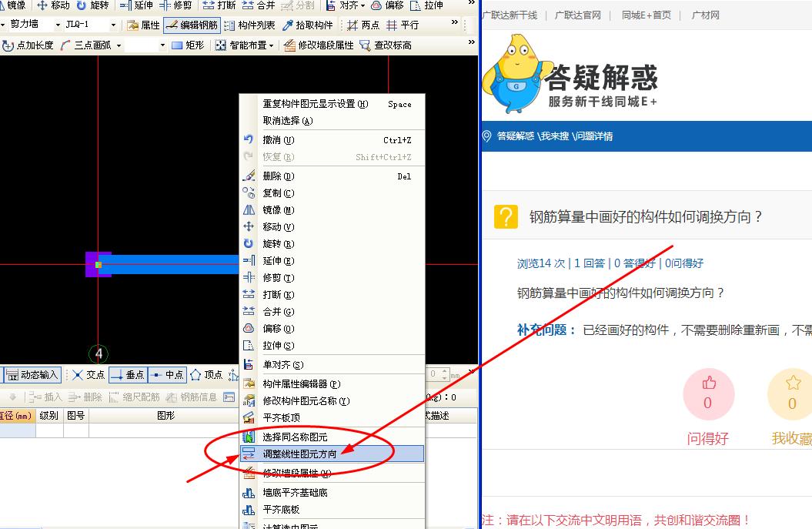Screen dimensions: 812x529
Task: Click 镜像 (Mirror) in the top toolbar
Action: point(13,5)
